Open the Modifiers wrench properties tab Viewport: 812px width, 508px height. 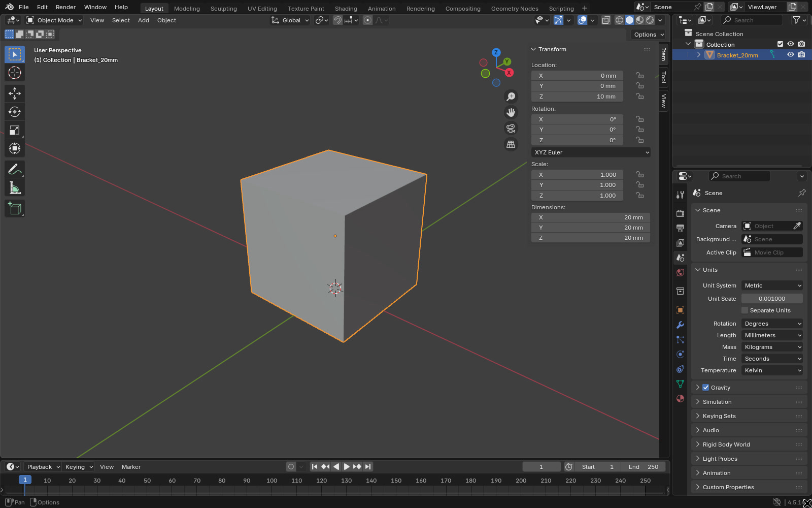tap(681, 325)
